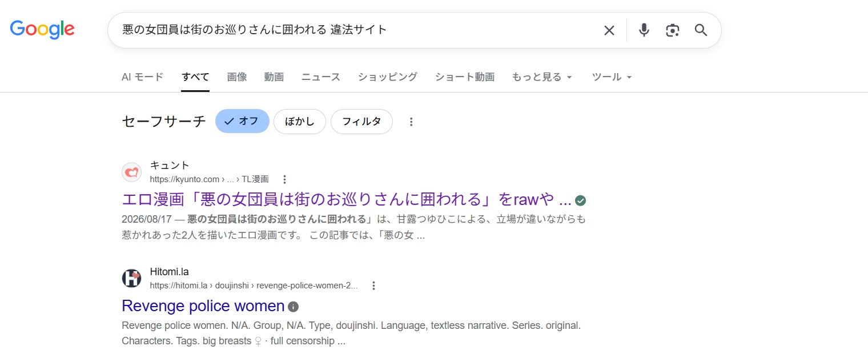Image resolution: width=868 pixels, height=358 pixels.
Task: Switch to ニュース tab
Action: [x=321, y=77]
